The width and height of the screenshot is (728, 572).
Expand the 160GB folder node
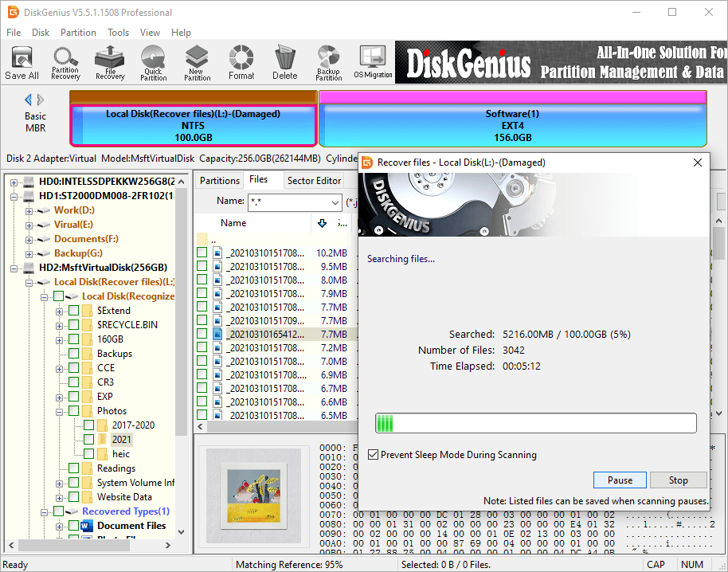59,340
